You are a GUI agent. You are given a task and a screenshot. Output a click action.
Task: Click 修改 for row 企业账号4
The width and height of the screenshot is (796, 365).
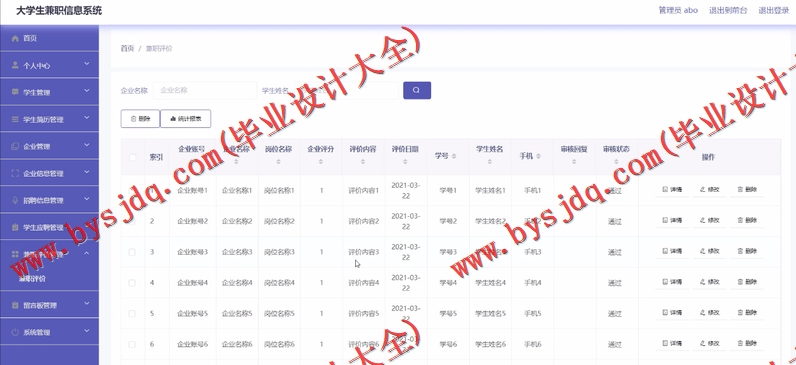pos(710,282)
